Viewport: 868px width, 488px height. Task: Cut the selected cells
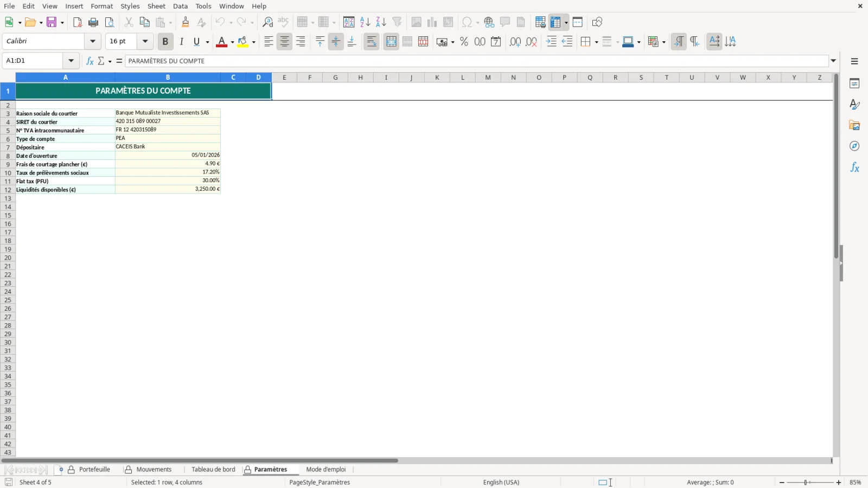[129, 22]
